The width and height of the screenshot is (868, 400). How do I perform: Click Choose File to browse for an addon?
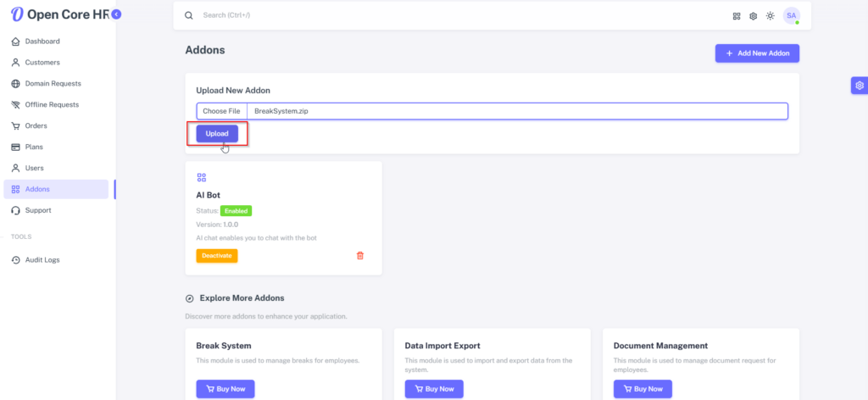(x=221, y=111)
